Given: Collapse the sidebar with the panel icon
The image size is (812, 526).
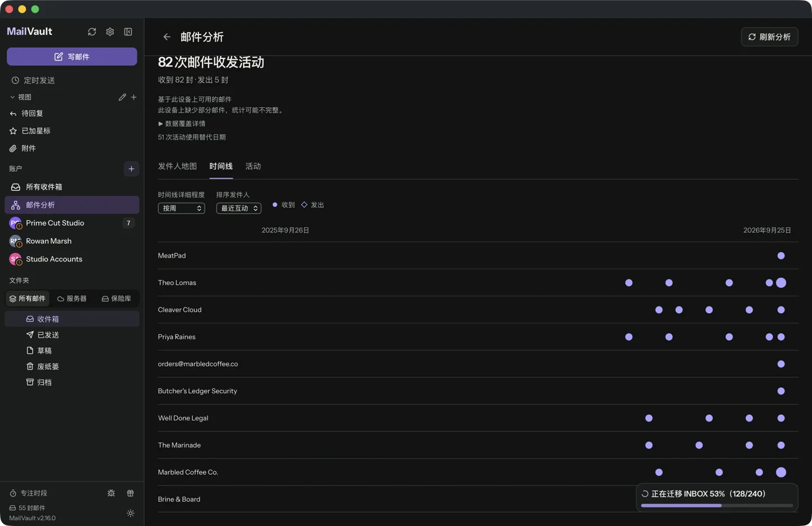Looking at the screenshot, I should 128,32.
